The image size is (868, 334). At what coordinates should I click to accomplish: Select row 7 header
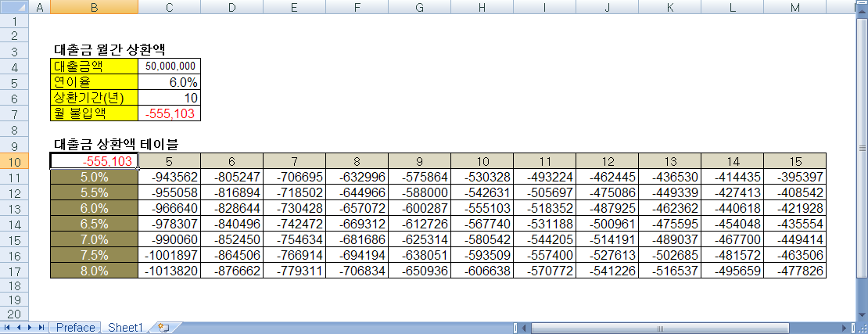pos(14,113)
